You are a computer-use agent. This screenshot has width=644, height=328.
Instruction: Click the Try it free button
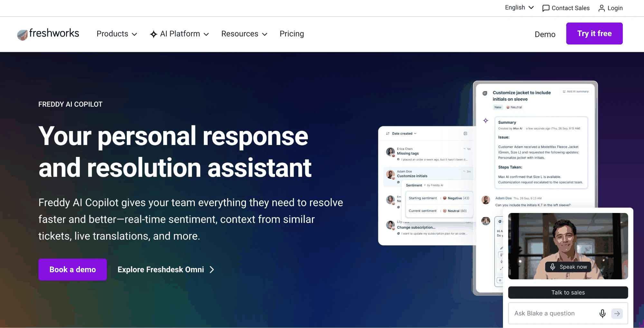pyautogui.click(x=594, y=34)
